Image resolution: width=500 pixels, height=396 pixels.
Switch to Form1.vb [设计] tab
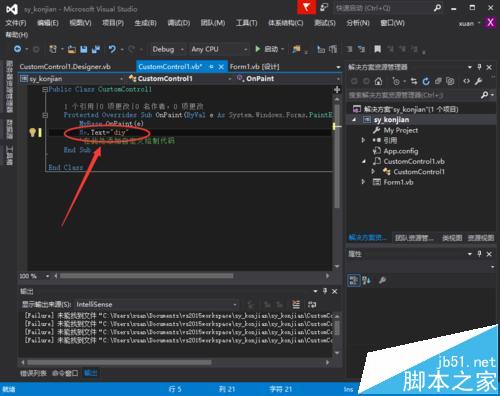(x=255, y=67)
